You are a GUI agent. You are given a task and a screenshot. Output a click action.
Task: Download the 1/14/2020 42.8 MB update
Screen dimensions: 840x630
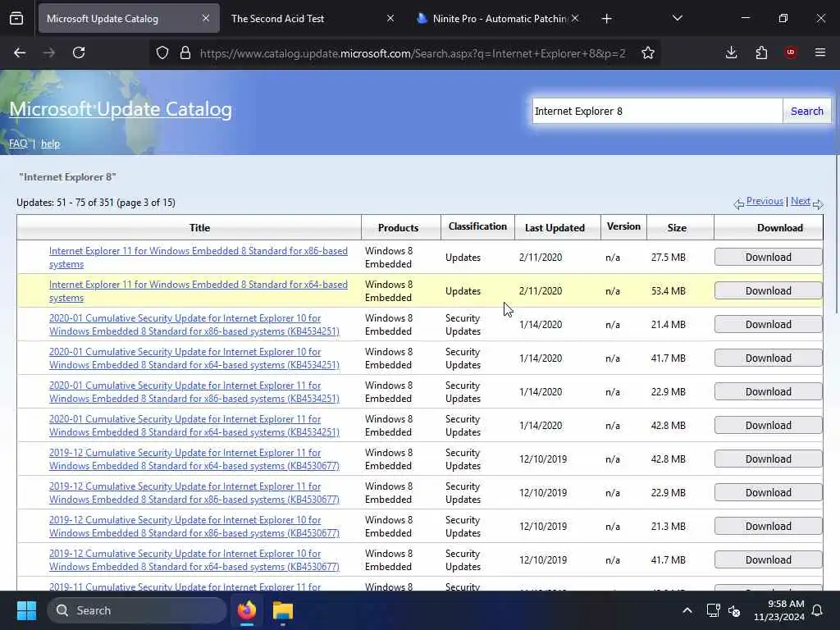click(768, 426)
